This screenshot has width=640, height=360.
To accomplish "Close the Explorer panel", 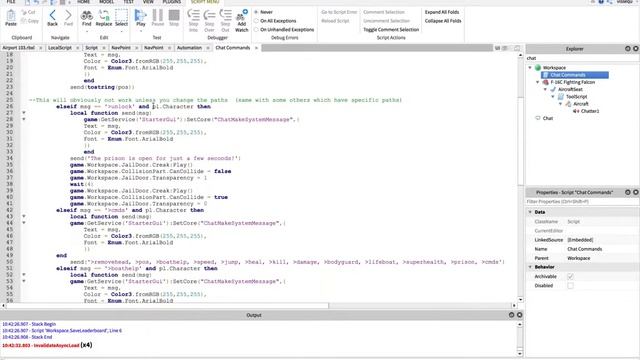I will (636, 49).
